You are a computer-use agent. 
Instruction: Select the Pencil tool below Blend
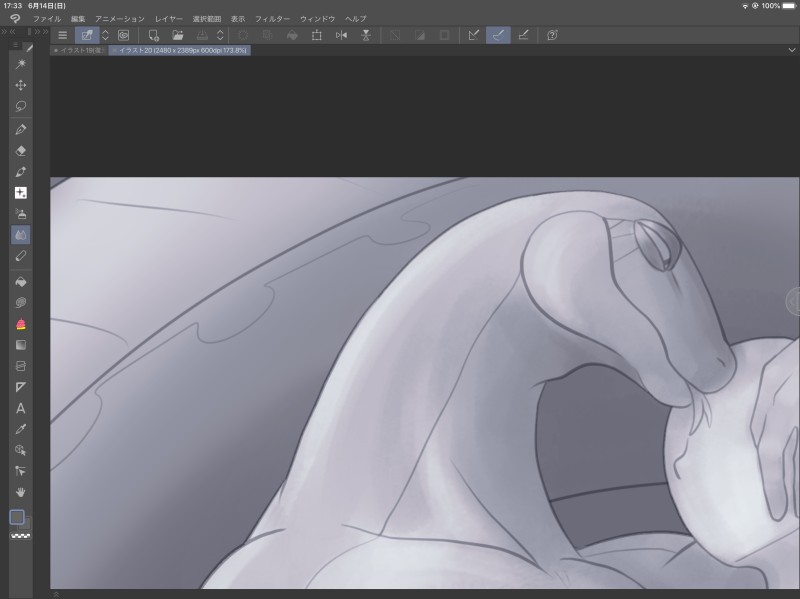pos(21,256)
